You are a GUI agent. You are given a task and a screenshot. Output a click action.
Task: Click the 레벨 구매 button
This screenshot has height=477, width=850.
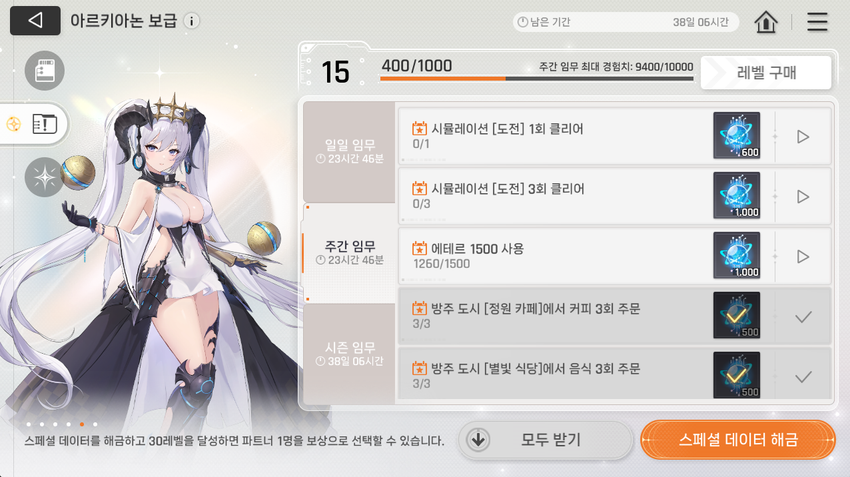pyautogui.click(x=766, y=73)
